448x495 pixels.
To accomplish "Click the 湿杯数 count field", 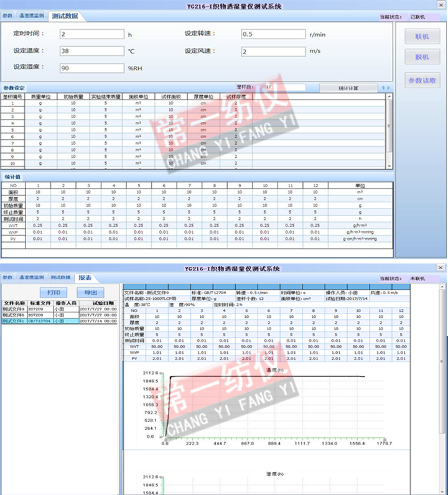I will tap(284, 88).
